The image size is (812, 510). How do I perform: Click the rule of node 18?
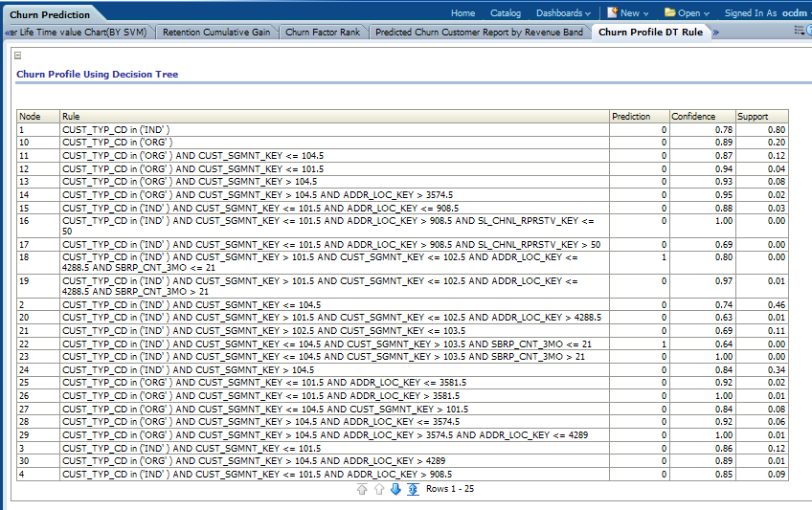pyautogui.click(x=334, y=262)
